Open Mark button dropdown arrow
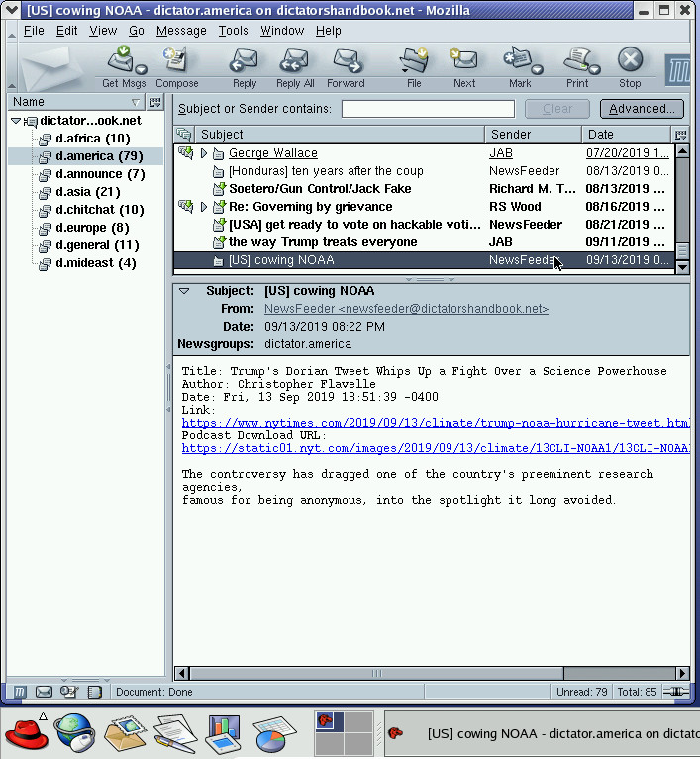The height and width of the screenshot is (759, 700). tap(538, 69)
